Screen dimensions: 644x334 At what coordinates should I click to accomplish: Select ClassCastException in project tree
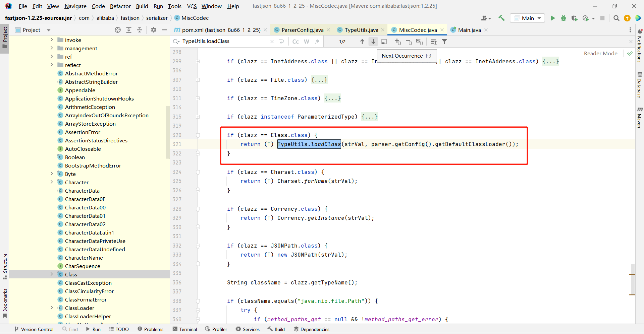tap(88, 283)
